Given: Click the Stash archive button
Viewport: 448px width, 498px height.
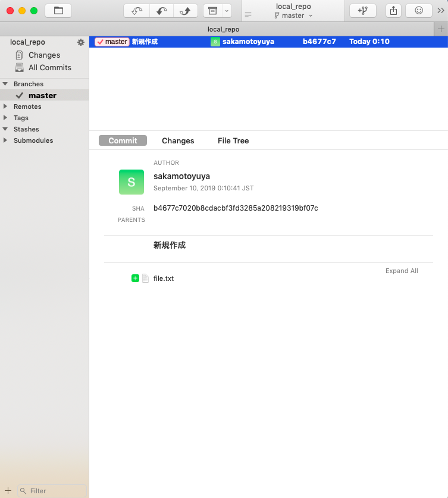Looking at the screenshot, I should point(212,11).
